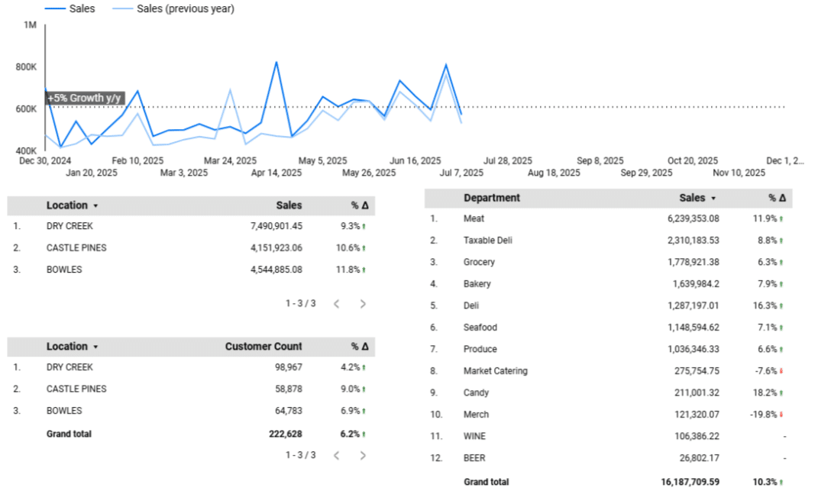Sort by the Department column header
The width and height of the screenshot is (818, 504).
[491, 198]
